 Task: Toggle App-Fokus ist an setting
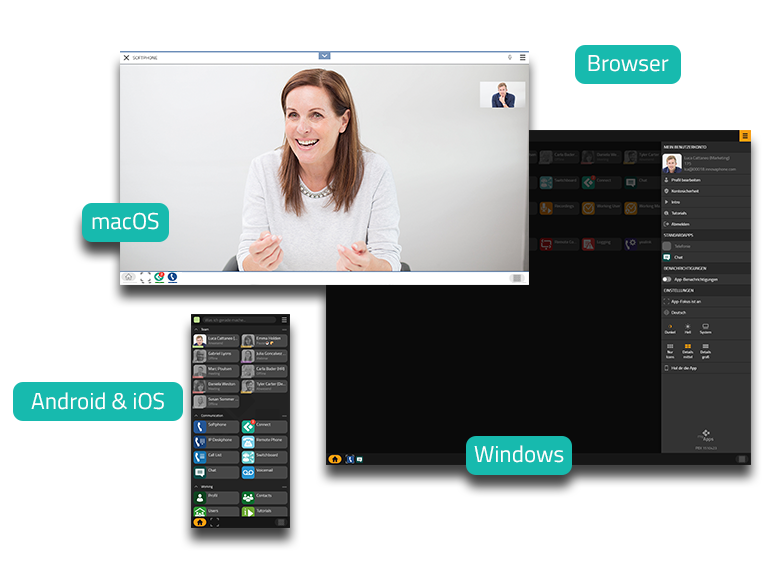tap(706, 301)
